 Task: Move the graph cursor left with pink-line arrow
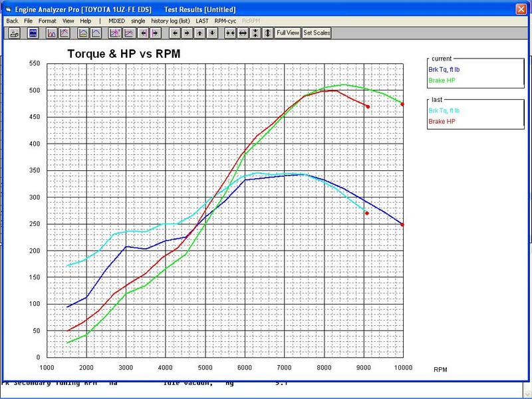(143, 33)
